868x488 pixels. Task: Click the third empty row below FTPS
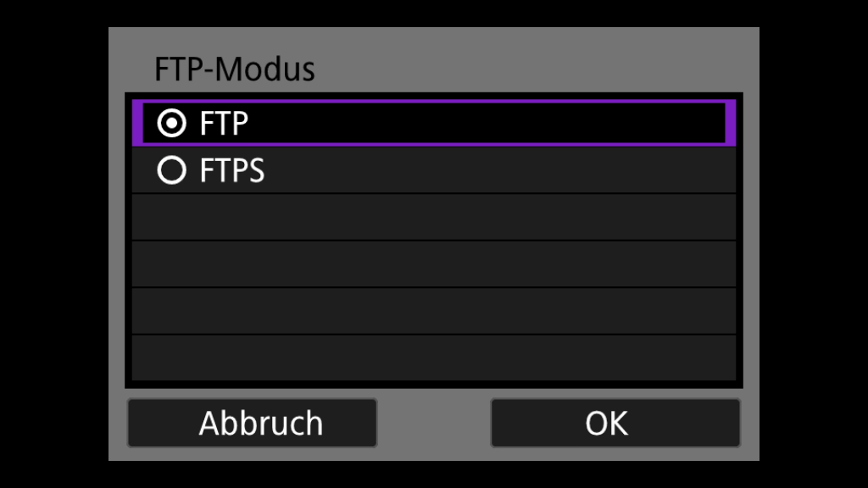(433, 311)
